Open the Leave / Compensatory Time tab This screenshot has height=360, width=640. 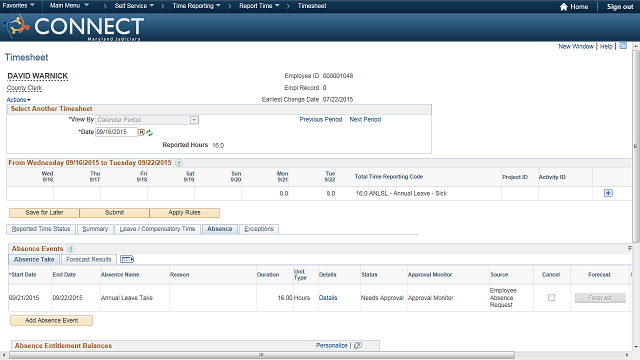157,229
